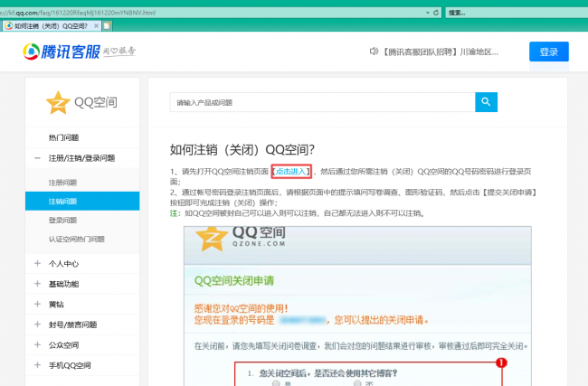Image resolution: width=588 pixels, height=386 pixels.
Task: Expand the 封号/禁言问题 section
Action: point(82,325)
